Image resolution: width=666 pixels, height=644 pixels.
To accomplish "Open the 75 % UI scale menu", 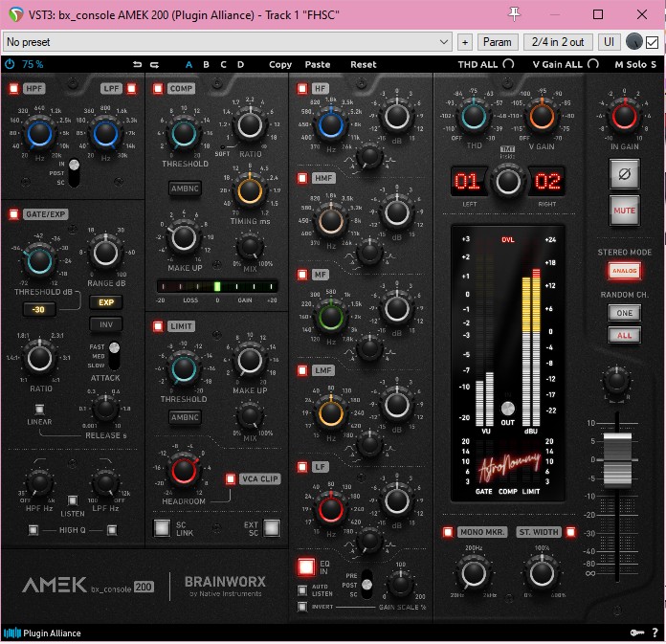I will (x=33, y=64).
